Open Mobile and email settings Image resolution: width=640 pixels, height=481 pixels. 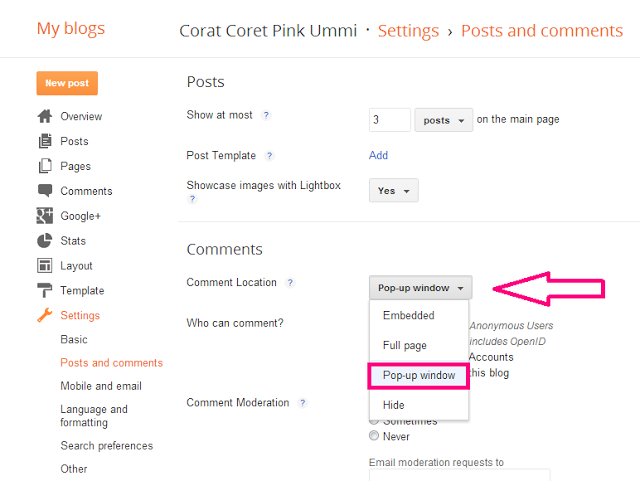(101, 386)
